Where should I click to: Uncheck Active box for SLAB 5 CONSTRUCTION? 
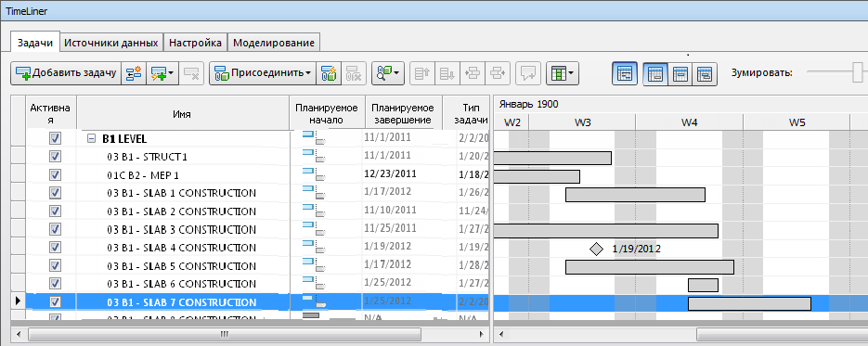pos(55,264)
